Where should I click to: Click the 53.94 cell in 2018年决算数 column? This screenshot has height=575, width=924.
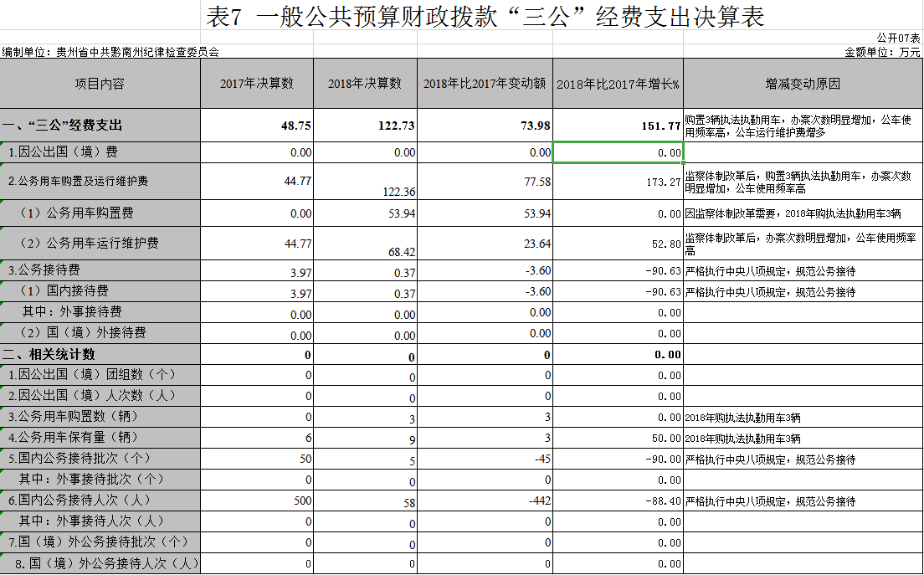tap(366, 213)
